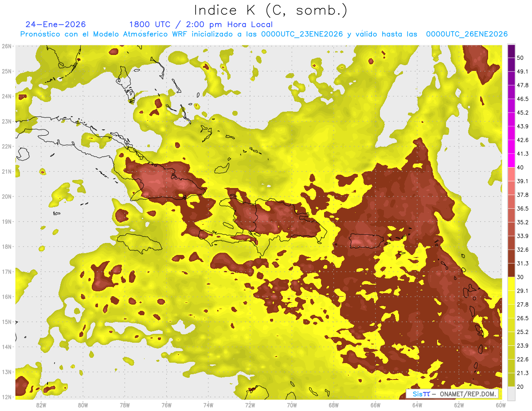
Task: Click the colorbar value '22.6'
Action: [x=523, y=360]
